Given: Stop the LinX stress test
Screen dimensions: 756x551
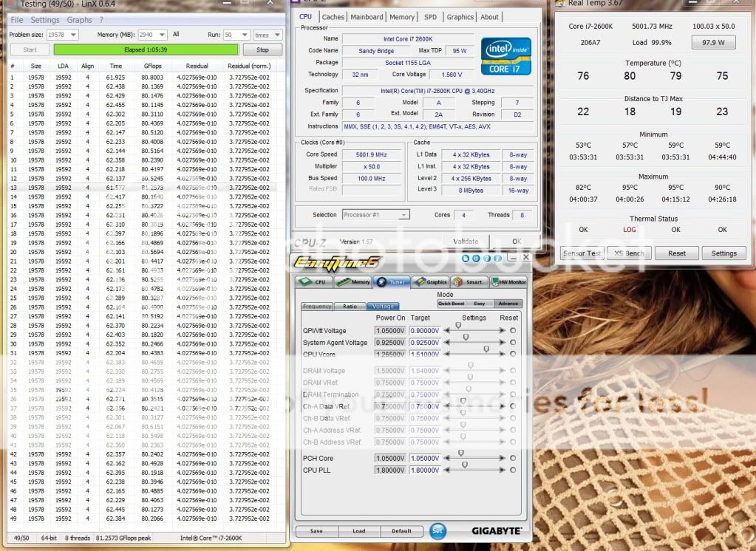Looking at the screenshot, I should coord(262,50).
